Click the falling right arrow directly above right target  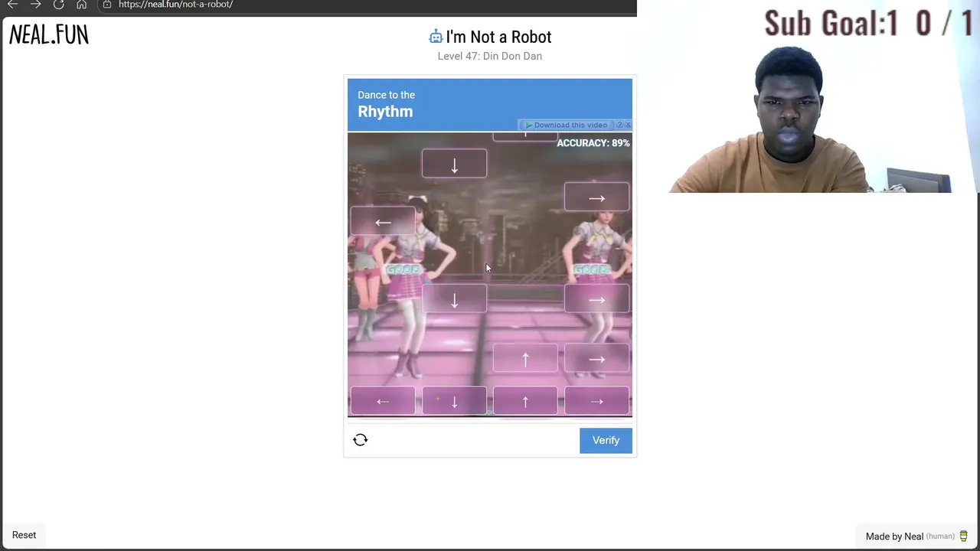click(x=596, y=359)
